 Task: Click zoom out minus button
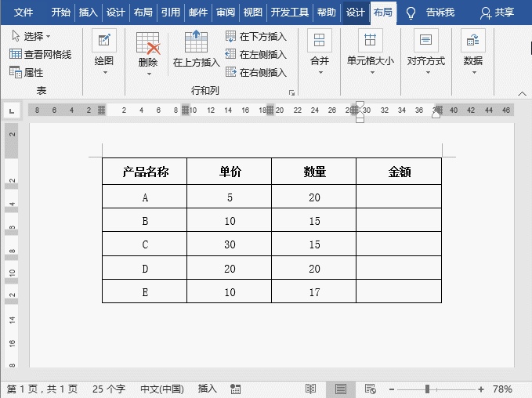coord(392,389)
